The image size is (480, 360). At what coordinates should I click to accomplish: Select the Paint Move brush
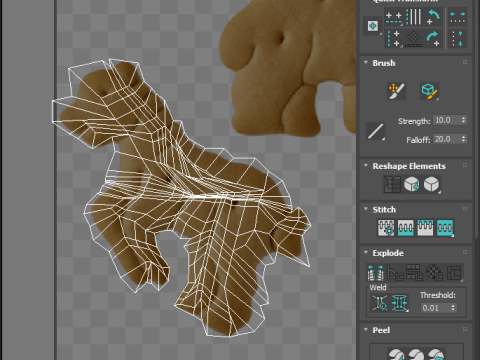pos(396,91)
